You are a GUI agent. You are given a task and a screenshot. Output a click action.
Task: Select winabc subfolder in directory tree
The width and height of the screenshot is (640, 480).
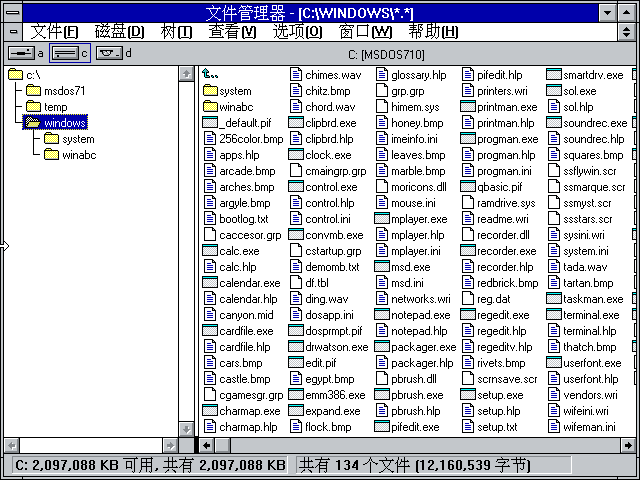70,155
